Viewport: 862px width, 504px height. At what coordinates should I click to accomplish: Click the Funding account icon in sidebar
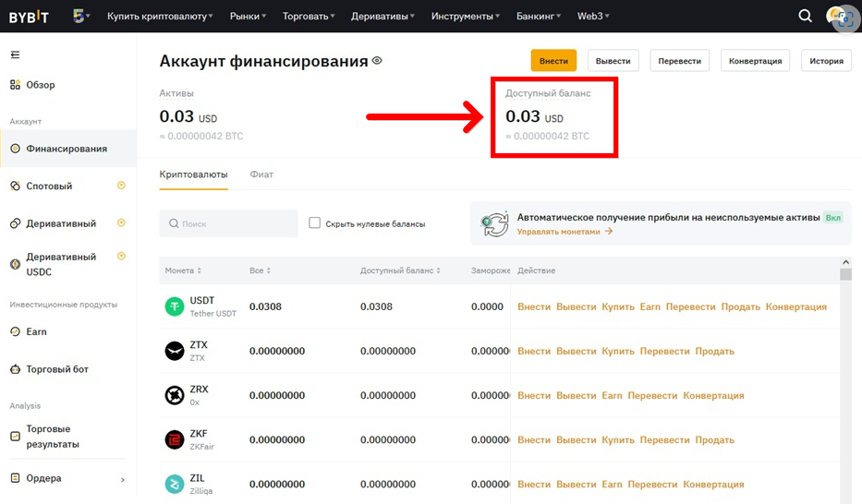tap(16, 149)
